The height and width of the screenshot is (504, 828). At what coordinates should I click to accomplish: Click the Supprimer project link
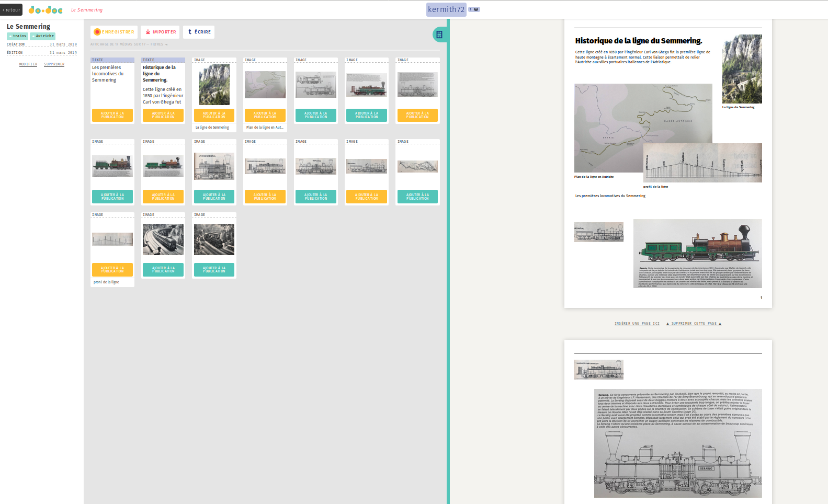(x=54, y=64)
